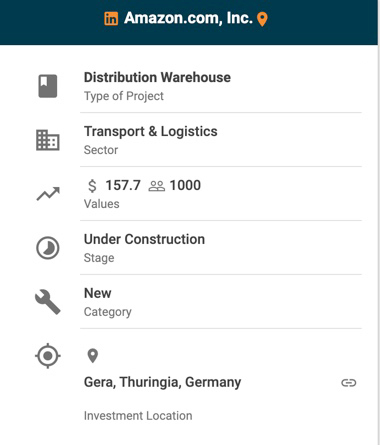Click the Investment Location label
This screenshot has height=445, width=380.
coord(138,416)
